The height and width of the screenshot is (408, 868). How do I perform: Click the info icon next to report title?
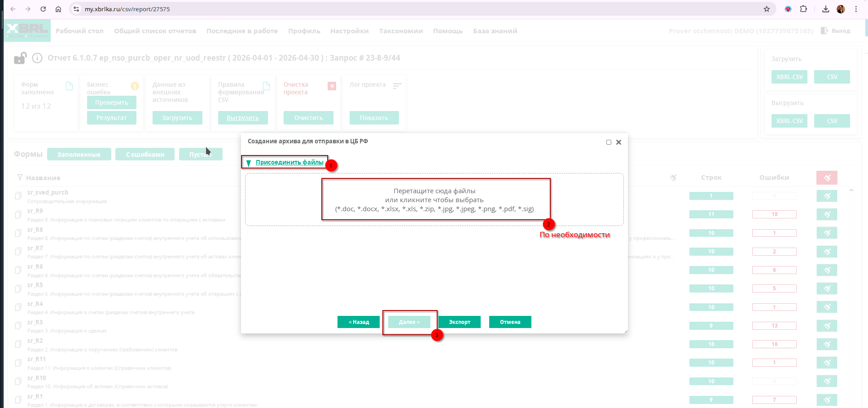38,58
